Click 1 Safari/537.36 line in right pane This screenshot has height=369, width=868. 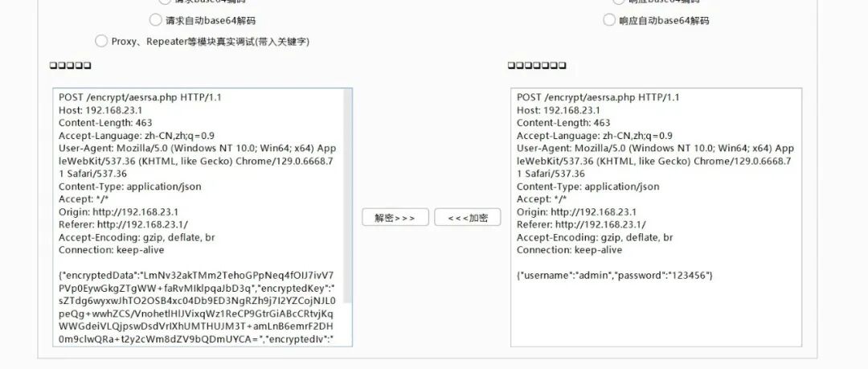tap(551, 174)
